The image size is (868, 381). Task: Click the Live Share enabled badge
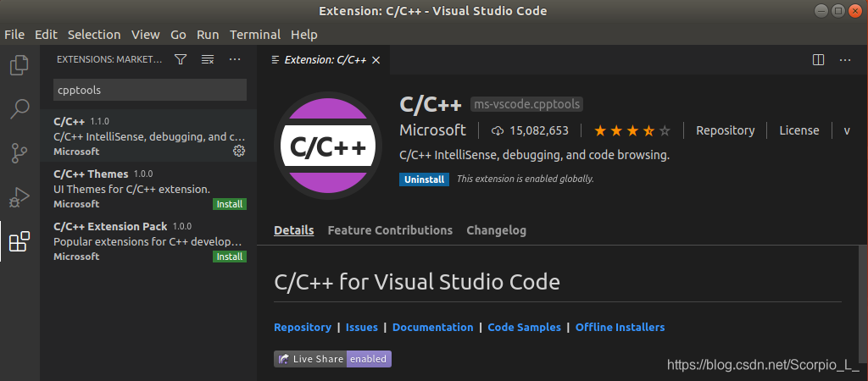[332, 359]
